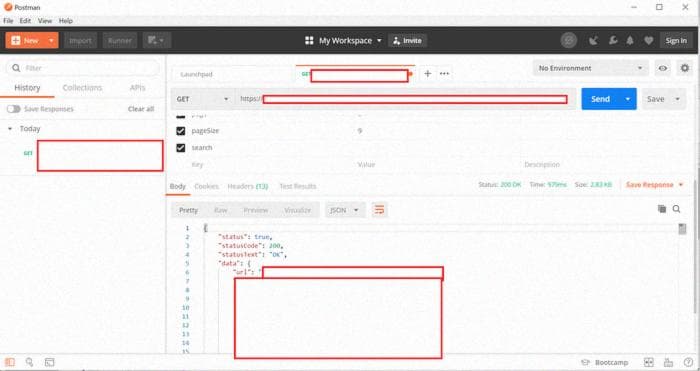700x371 pixels.
Task: Open the My Workspace switcher
Action: click(x=344, y=41)
